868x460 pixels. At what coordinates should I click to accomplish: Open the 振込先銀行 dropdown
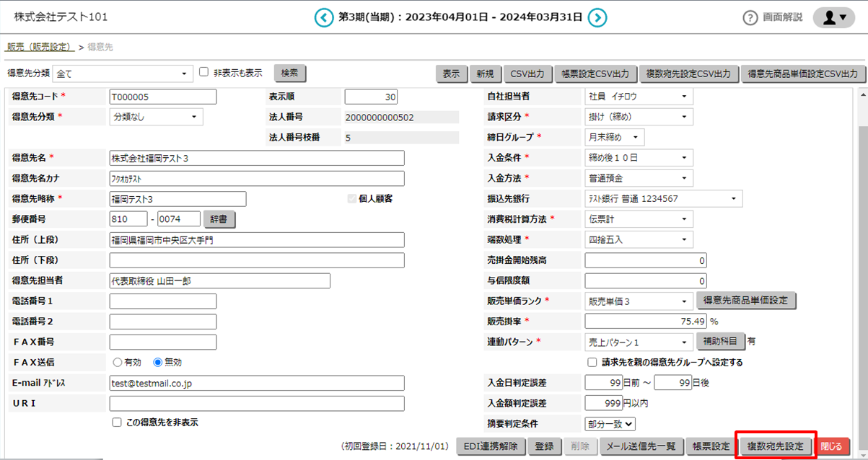click(663, 198)
